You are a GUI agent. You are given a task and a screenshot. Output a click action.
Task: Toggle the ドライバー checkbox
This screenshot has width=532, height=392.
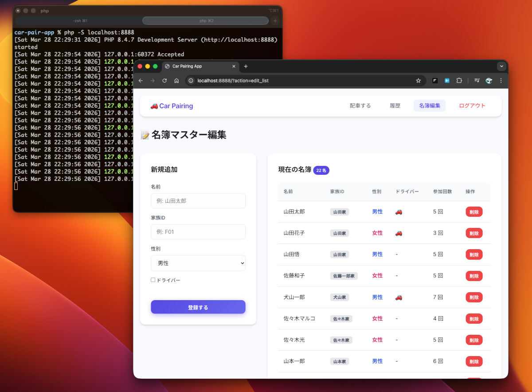tap(153, 280)
